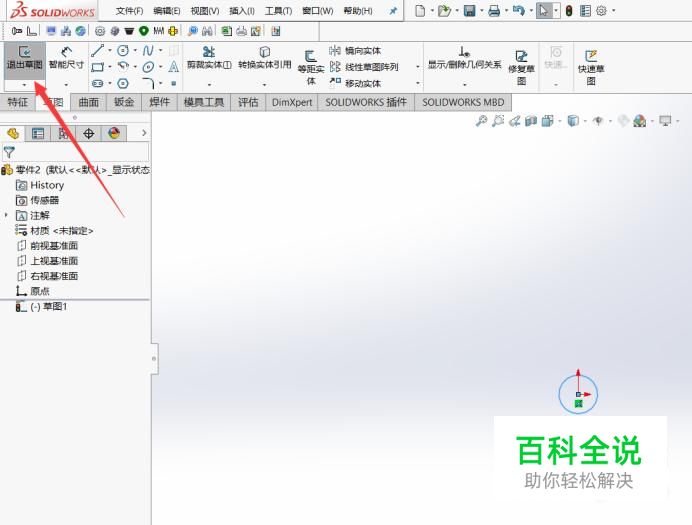Screen dimensions: 692x525
Task: Open the Circle tool dropdown arrow
Action: coord(135,50)
